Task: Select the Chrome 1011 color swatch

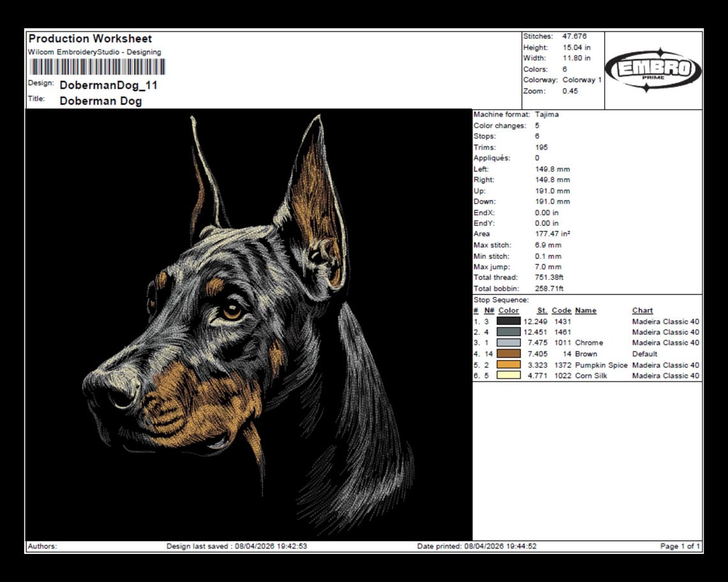Action: click(508, 343)
